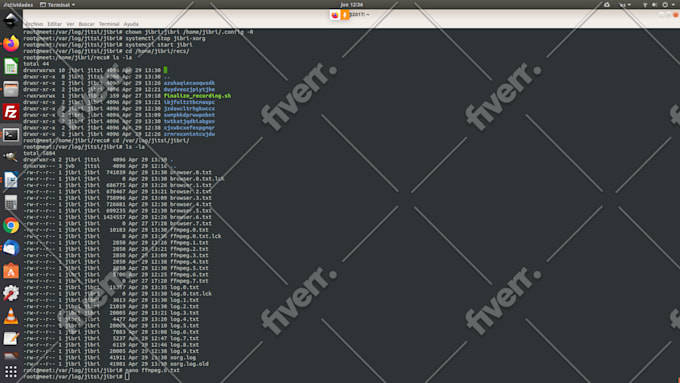The height and width of the screenshot is (383, 680).
Task: Click the Firefox icon in the title bar
Action: tap(335, 15)
